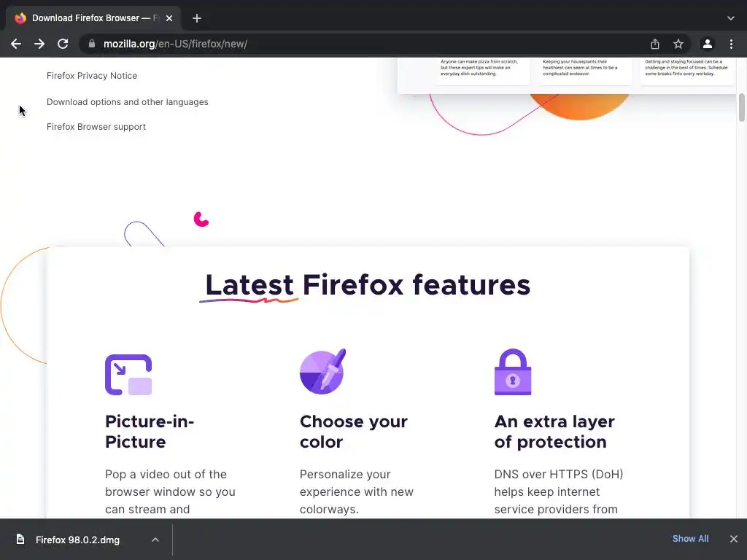Close the downloads bar
The width and height of the screenshot is (747, 560).
[734, 539]
